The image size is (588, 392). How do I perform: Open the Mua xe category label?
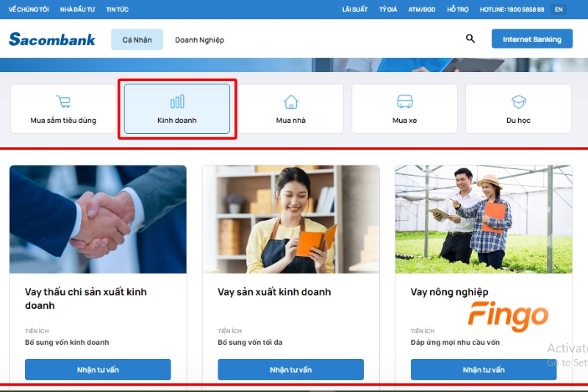point(405,121)
